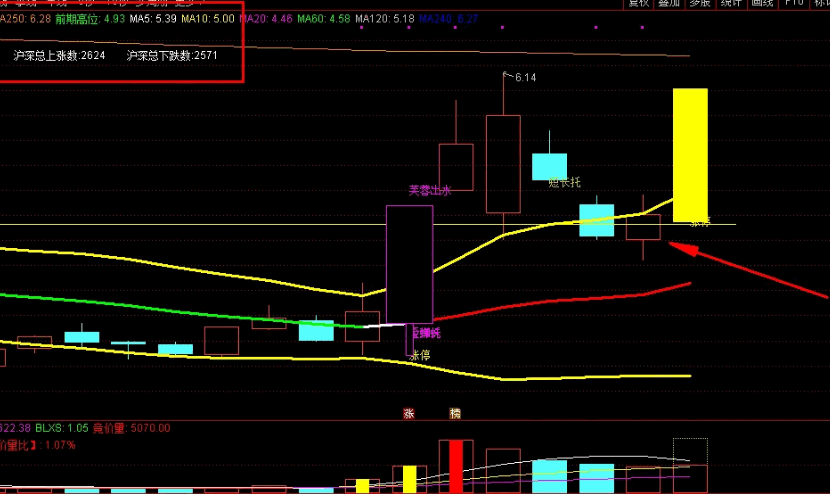Click the 统计 statistics button
Viewport: 830px width, 494px height.
point(730,4)
